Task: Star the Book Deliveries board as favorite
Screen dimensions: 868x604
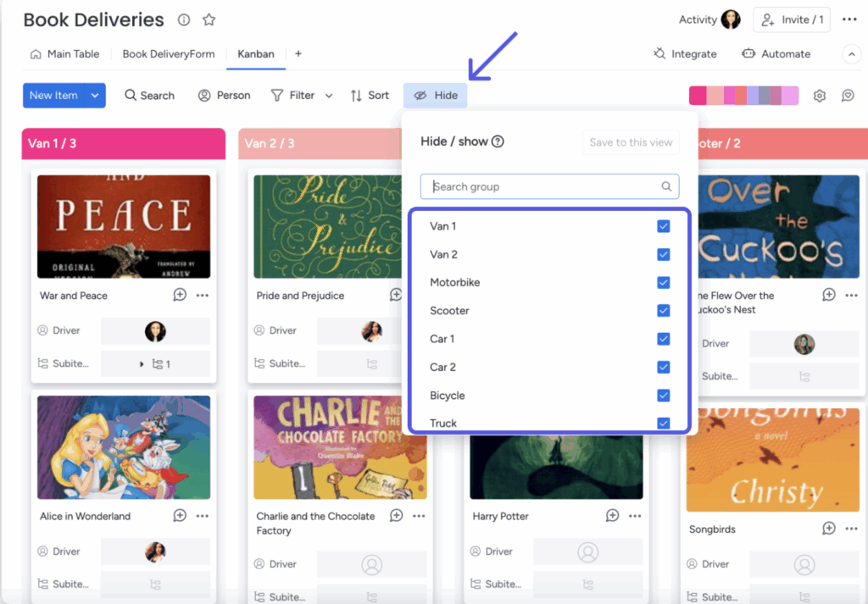Action: pyautogui.click(x=209, y=20)
